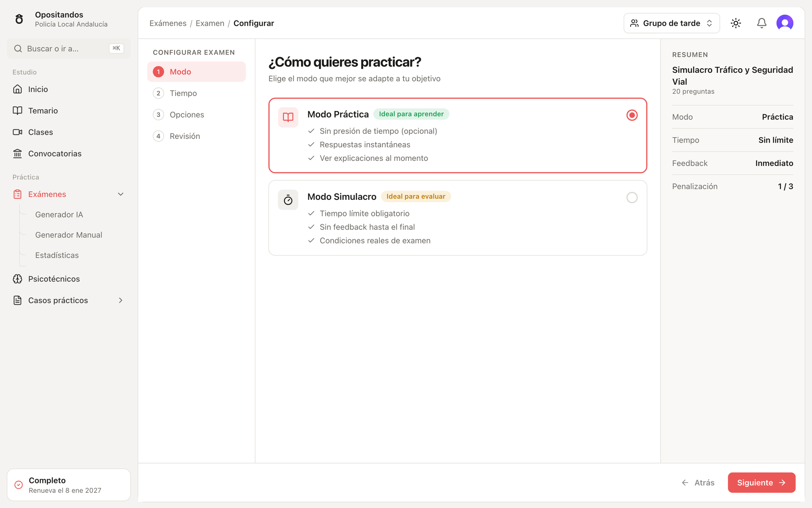
Task: Click the Casos prácticos document icon
Action: [x=17, y=301]
